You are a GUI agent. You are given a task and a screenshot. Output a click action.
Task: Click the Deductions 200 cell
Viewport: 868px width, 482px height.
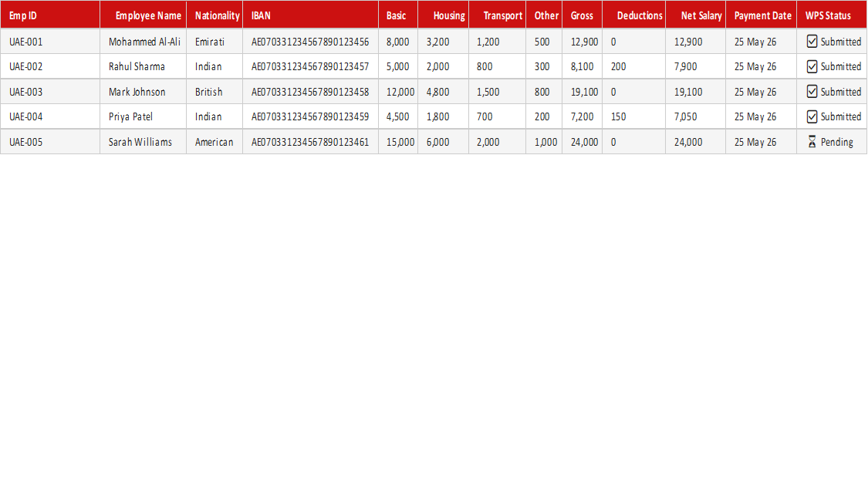click(x=634, y=66)
